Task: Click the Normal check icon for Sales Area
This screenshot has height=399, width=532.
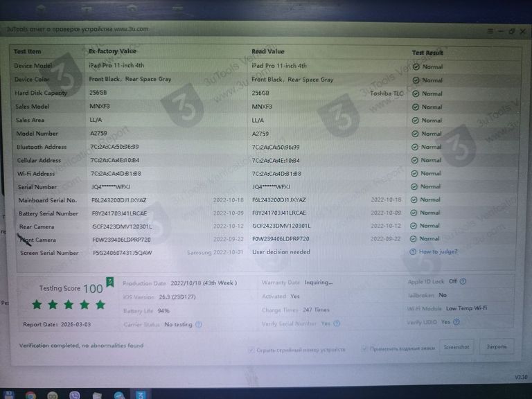Action: (x=415, y=121)
